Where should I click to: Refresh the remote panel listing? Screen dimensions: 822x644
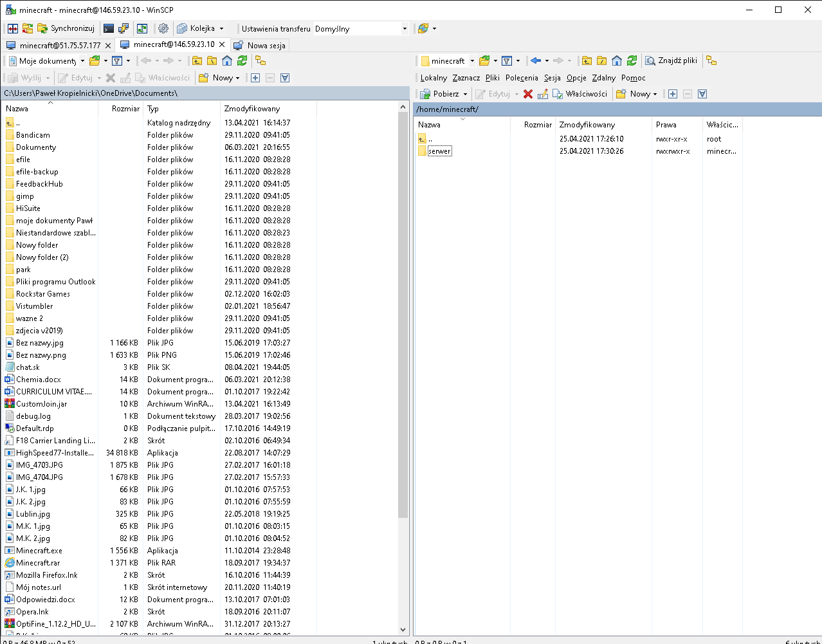point(632,60)
